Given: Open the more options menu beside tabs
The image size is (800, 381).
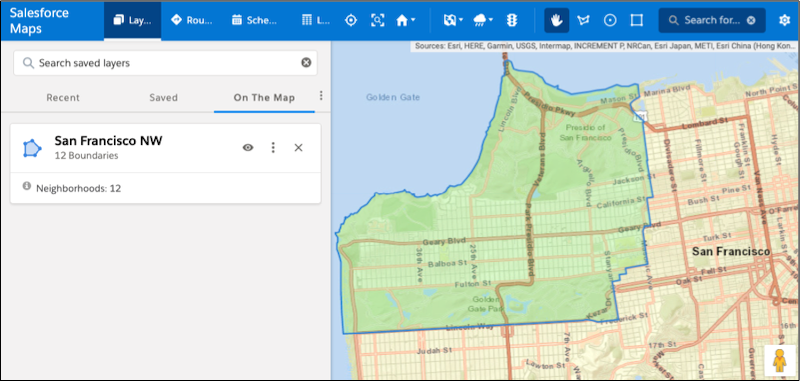Looking at the screenshot, I should pyautogui.click(x=321, y=96).
